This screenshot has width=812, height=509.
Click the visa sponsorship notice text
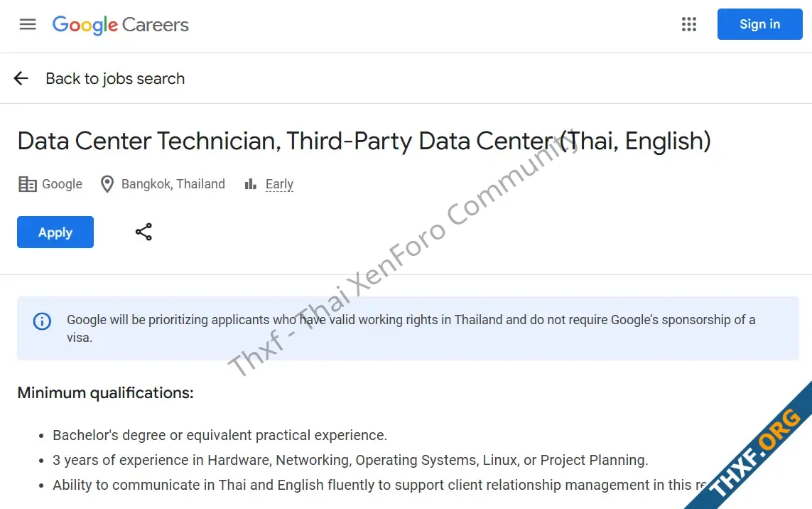[x=411, y=328]
